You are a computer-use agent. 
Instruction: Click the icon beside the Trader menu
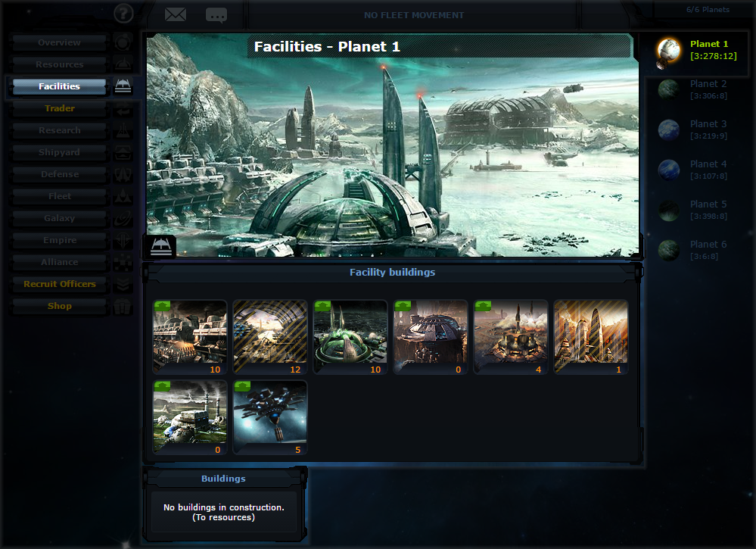coord(123,108)
